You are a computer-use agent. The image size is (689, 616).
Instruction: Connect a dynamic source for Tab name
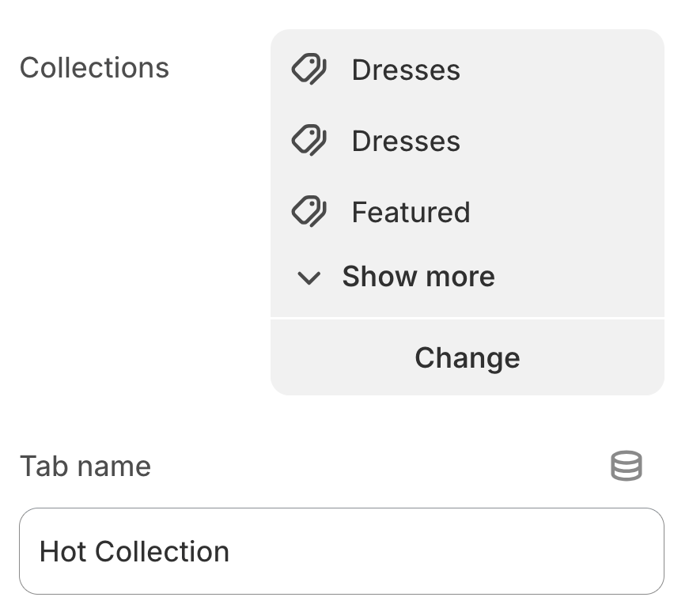tap(627, 467)
